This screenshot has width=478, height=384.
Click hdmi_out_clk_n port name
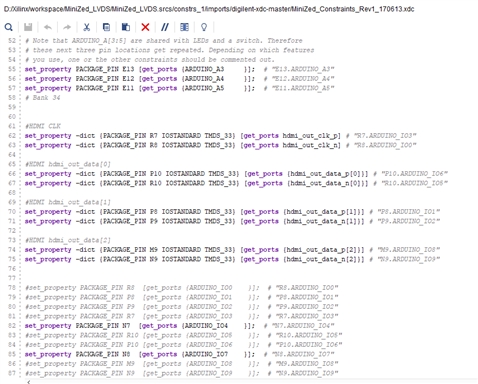pos(311,145)
